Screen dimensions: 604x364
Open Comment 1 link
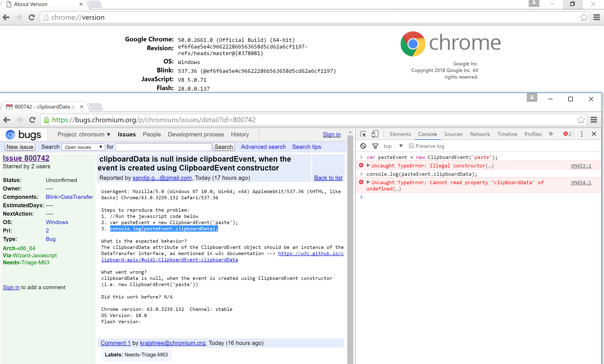tap(115, 343)
